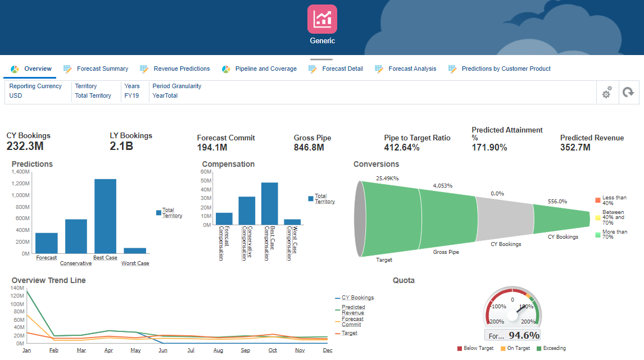The image size is (644, 360).
Task: Click the refresh arrow icon
Action: pos(628,92)
